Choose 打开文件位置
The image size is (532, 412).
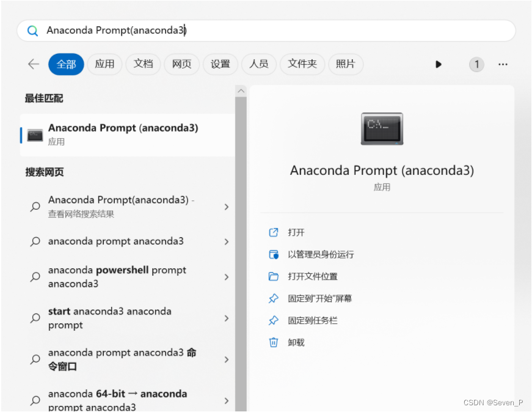[x=313, y=276]
